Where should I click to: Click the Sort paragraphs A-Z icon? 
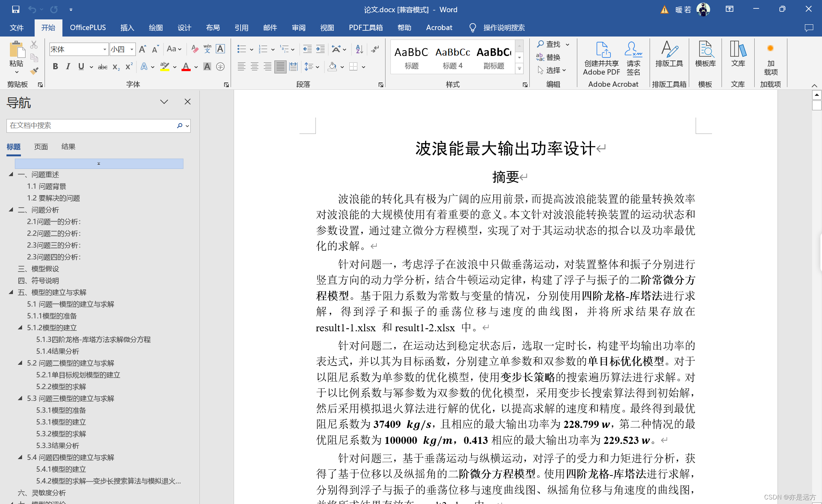tap(359, 49)
